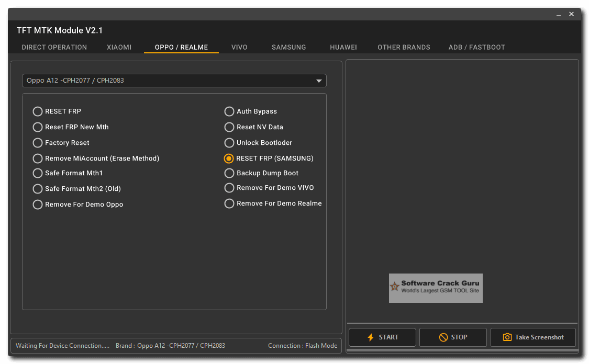Minimize the TFT MTK Module window
Viewport: 589px width, 364px height.
click(x=559, y=15)
